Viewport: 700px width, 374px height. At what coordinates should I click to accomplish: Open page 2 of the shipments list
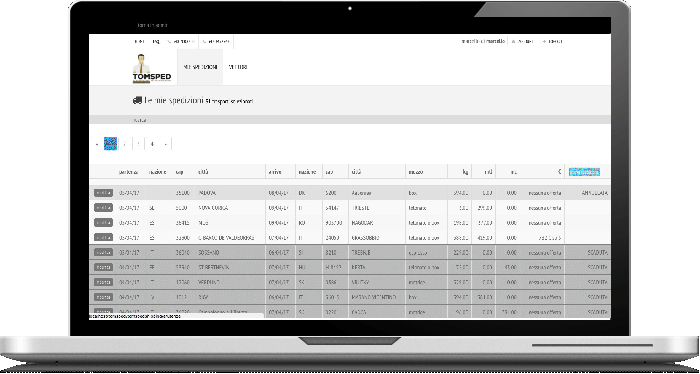click(x=125, y=144)
